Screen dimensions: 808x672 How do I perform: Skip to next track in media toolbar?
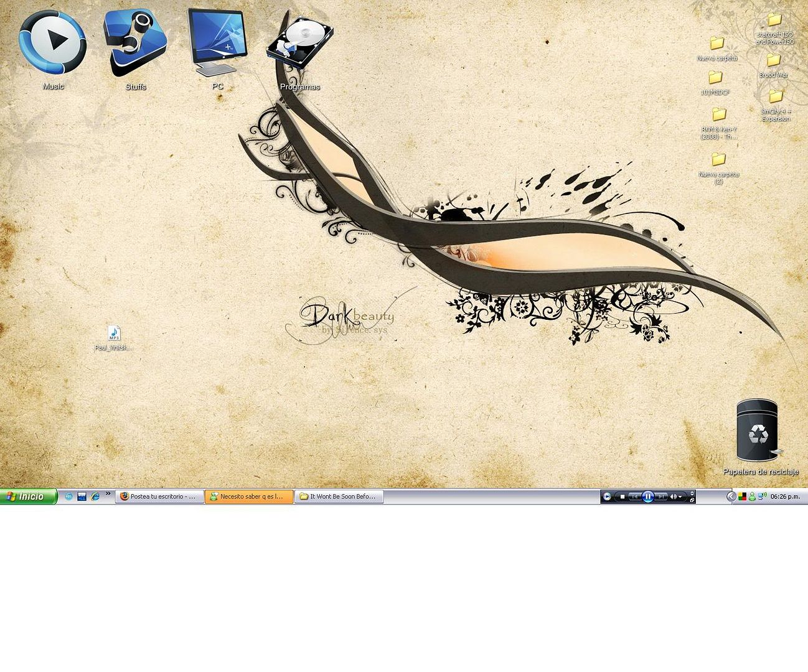pos(661,497)
